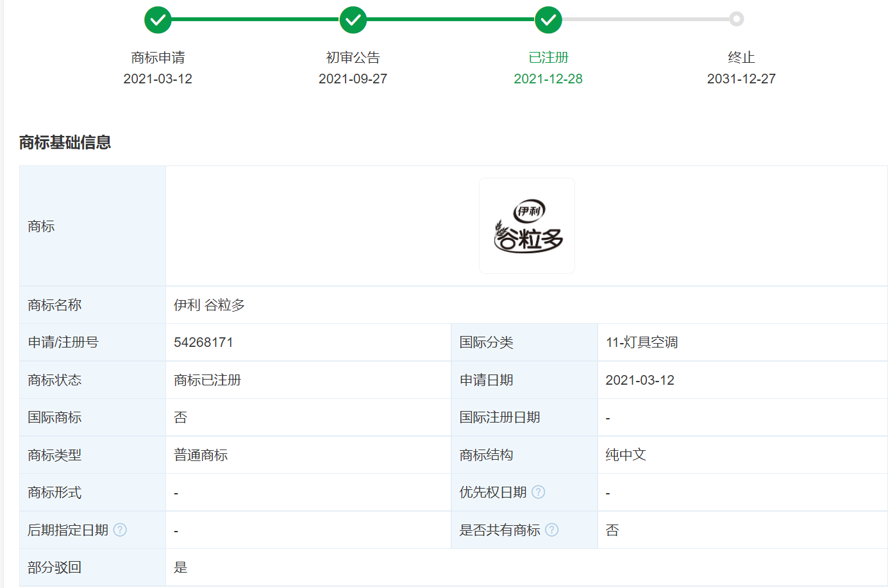The height and width of the screenshot is (588, 888).
Task: Click the 初审公告 step label
Action: click(353, 58)
